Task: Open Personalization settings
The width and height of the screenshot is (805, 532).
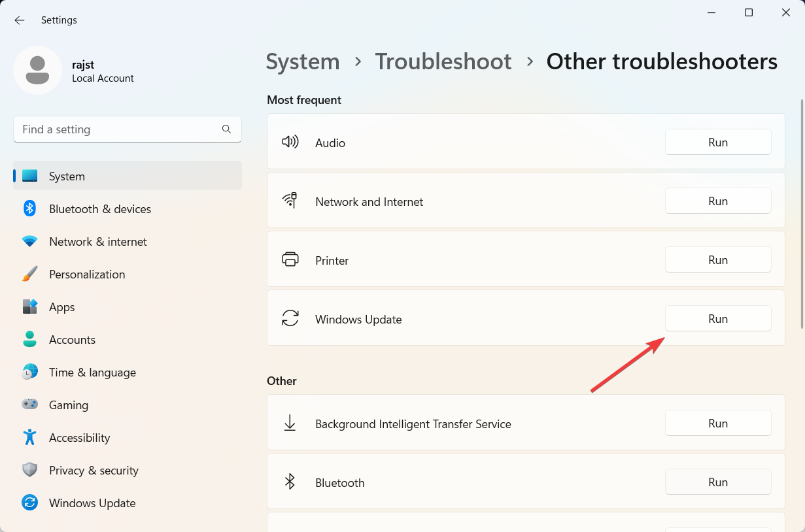Action: pyautogui.click(x=128, y=274)
